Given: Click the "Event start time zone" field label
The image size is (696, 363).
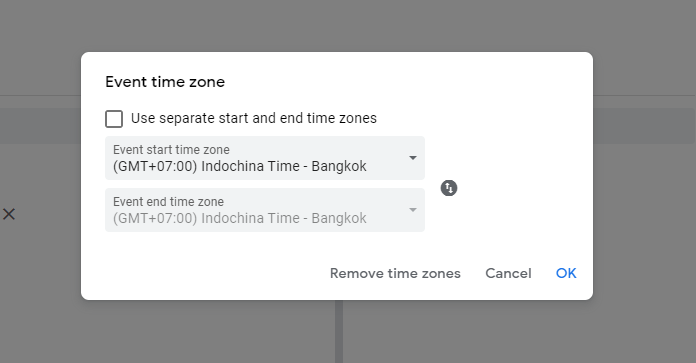Looking at the screenshot, I should tap(171, 150).
